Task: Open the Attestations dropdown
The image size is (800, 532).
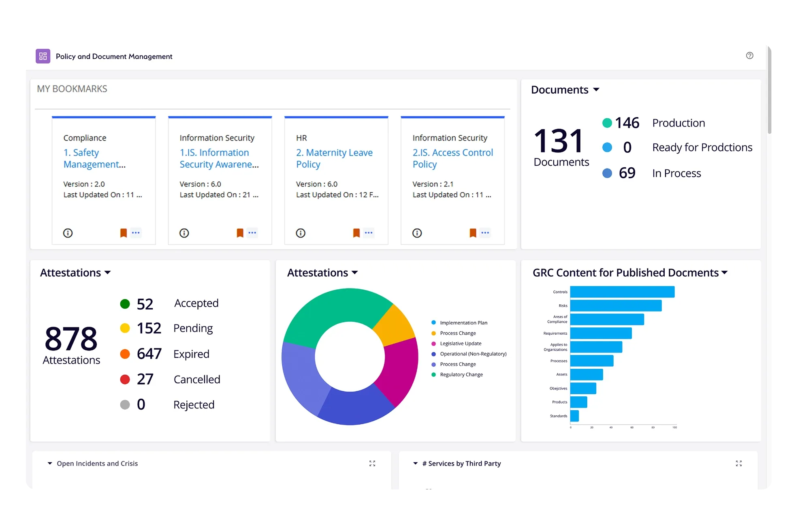Action: (x=107, y=272)
